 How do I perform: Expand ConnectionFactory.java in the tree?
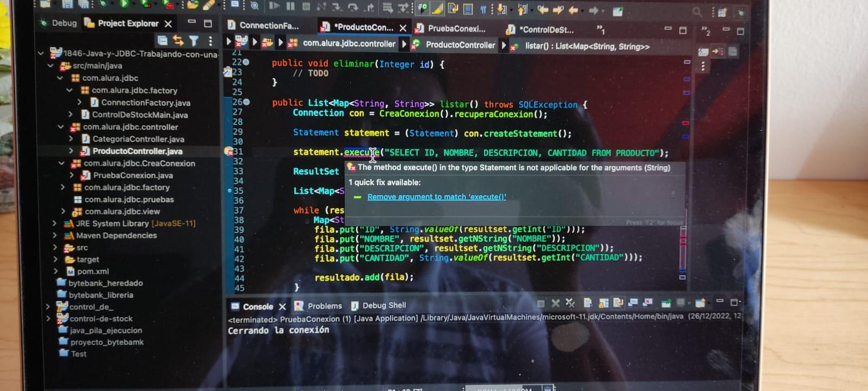(80, 102)
